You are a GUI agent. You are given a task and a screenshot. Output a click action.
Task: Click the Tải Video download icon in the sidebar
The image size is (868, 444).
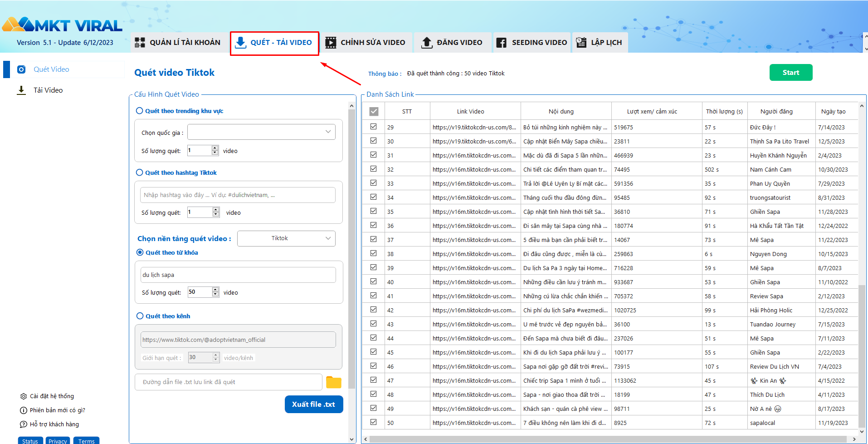[21, 90]
